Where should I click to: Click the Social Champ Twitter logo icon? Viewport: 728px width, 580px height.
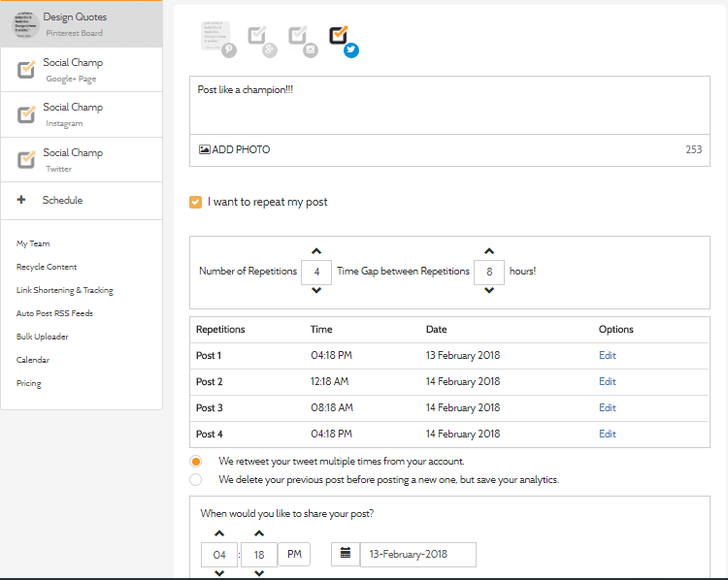pyautogui.click(x=26, y=160)
